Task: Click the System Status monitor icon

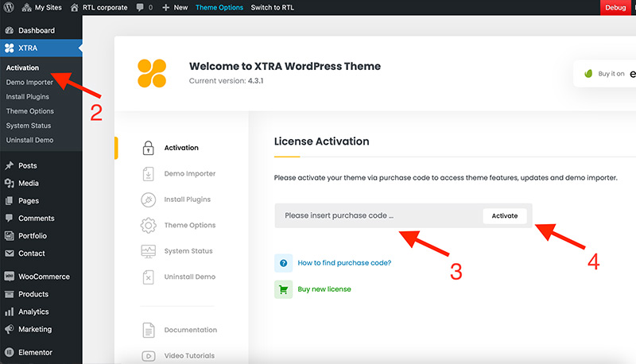Action: coord(148,251)
